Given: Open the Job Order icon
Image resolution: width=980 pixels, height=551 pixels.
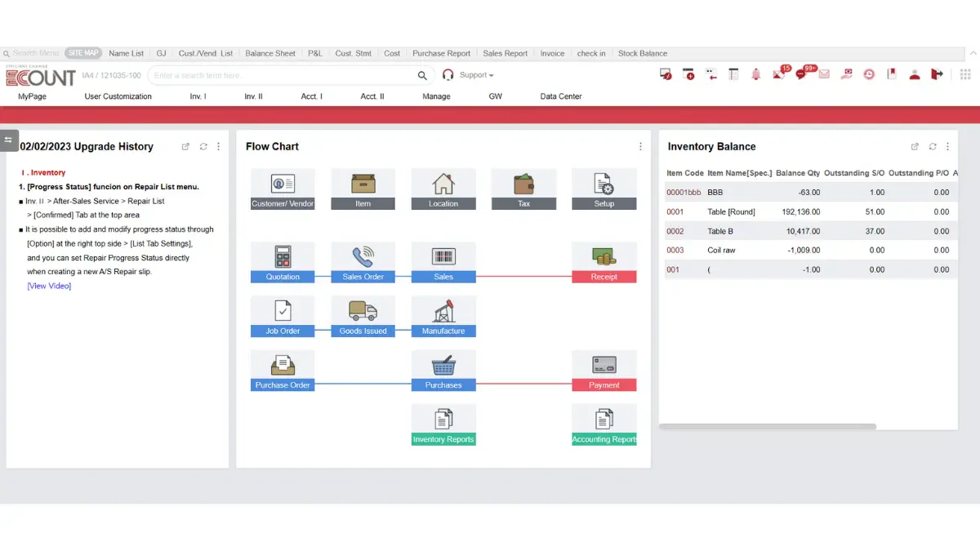Looking at the screenshot, I should (x=283, y=316).
